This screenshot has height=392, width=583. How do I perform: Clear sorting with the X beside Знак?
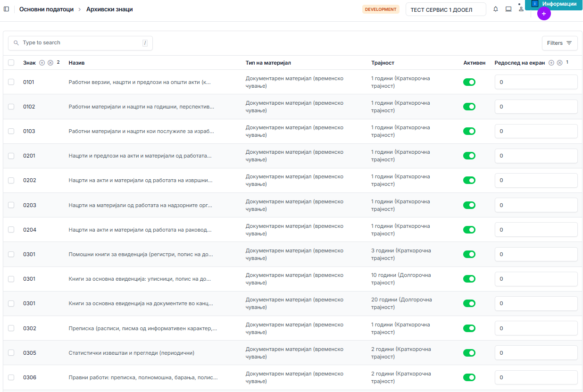tap(50, 63)
